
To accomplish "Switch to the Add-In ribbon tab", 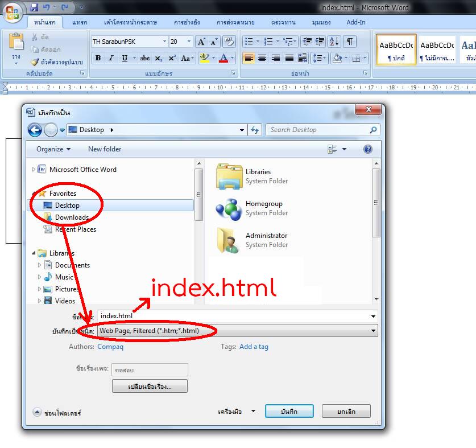I will point(355,22).
